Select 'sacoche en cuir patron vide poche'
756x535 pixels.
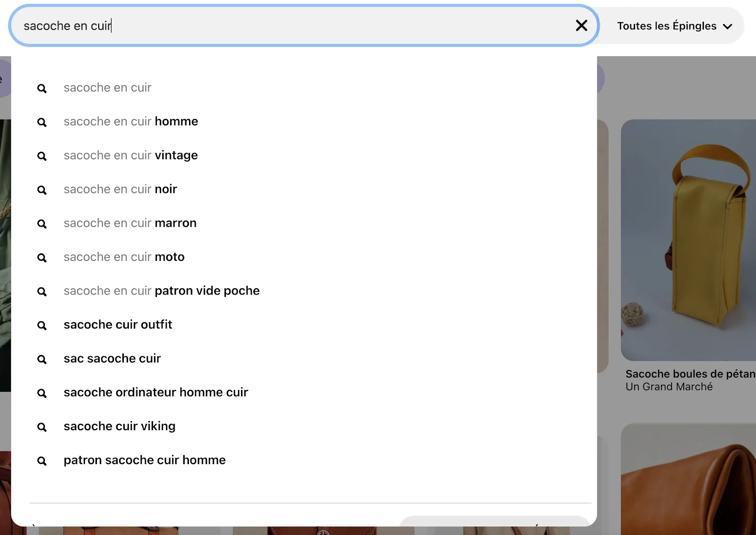[x=162, y=291]
